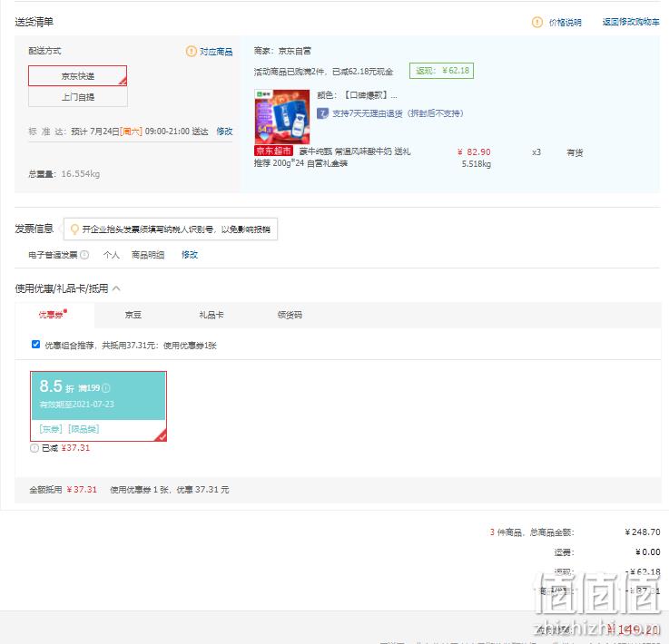
Task: Click the 全额抵用 ¥37.31 amount
Action: click(x=82, y=490)
